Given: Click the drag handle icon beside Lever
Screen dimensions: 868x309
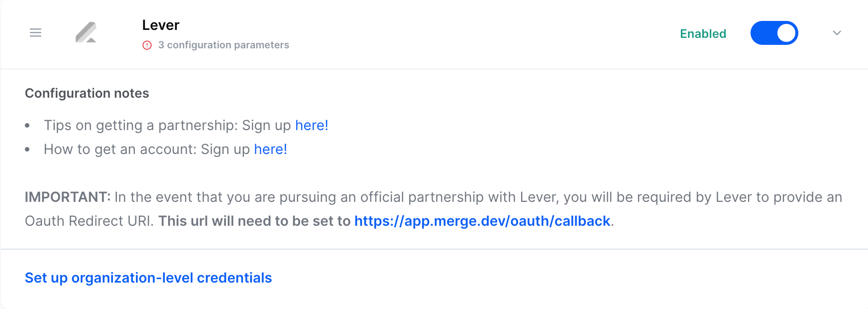Looking at the screenshot, I should point(35,33).
